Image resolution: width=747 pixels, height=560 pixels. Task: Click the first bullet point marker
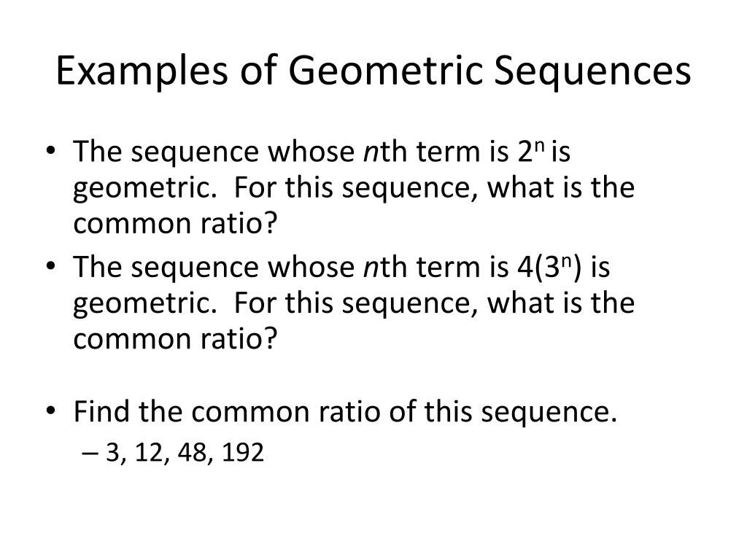point(51,150)
